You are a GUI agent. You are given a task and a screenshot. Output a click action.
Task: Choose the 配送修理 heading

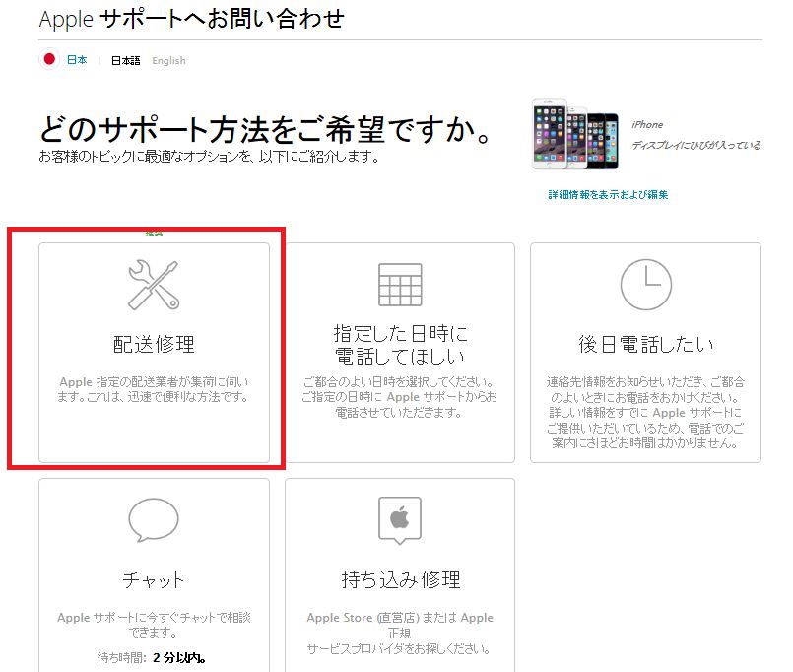point(154,344)
